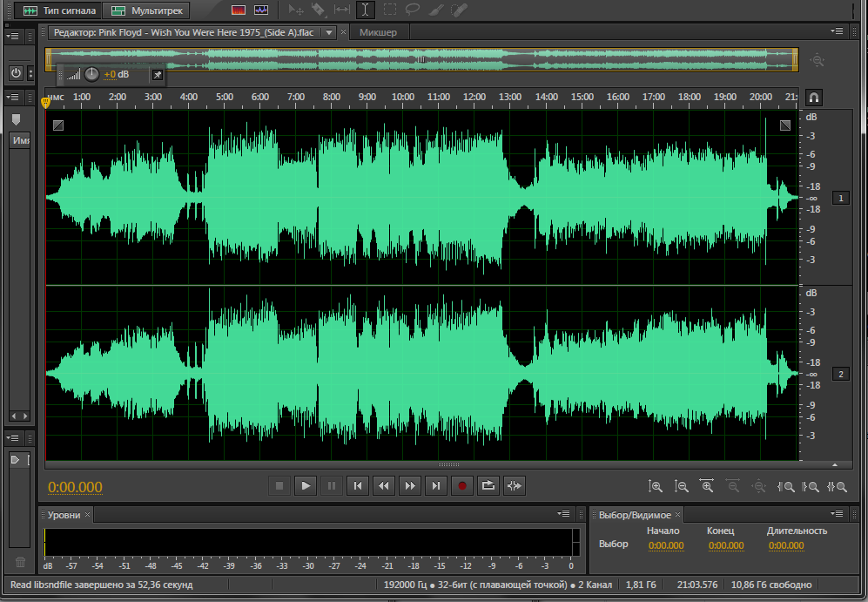
Task: Select the Уровни panel tab
Action: [64, 515]
